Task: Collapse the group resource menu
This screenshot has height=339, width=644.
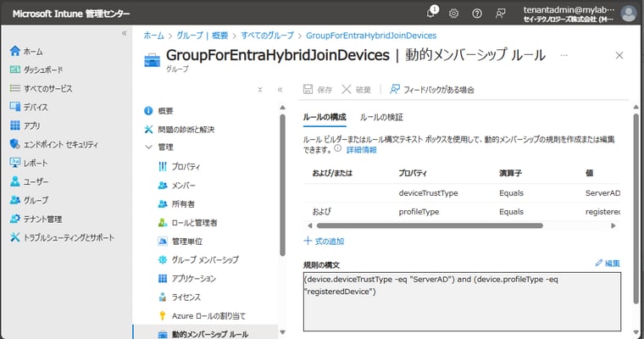Action: pos(280,90)
